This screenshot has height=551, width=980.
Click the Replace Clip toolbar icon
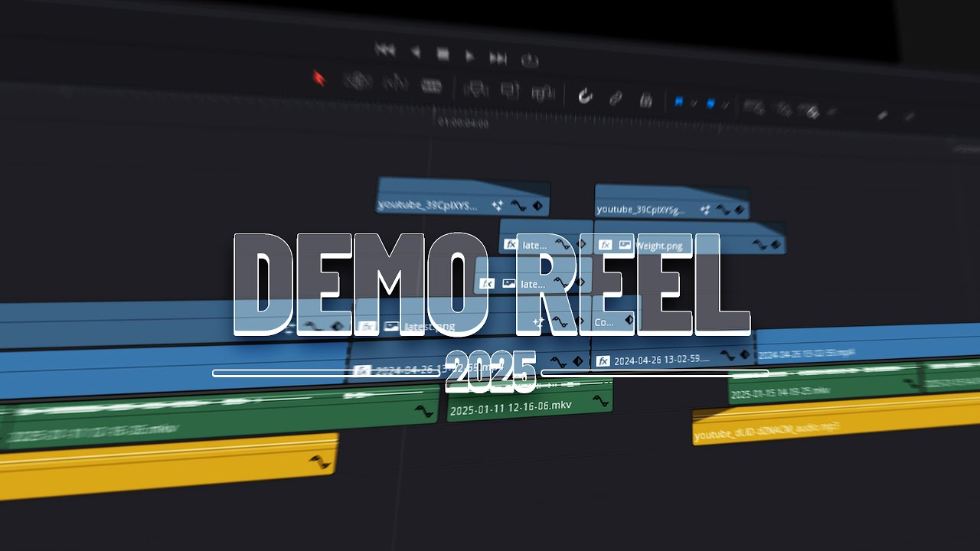click(x=543, y=93)
